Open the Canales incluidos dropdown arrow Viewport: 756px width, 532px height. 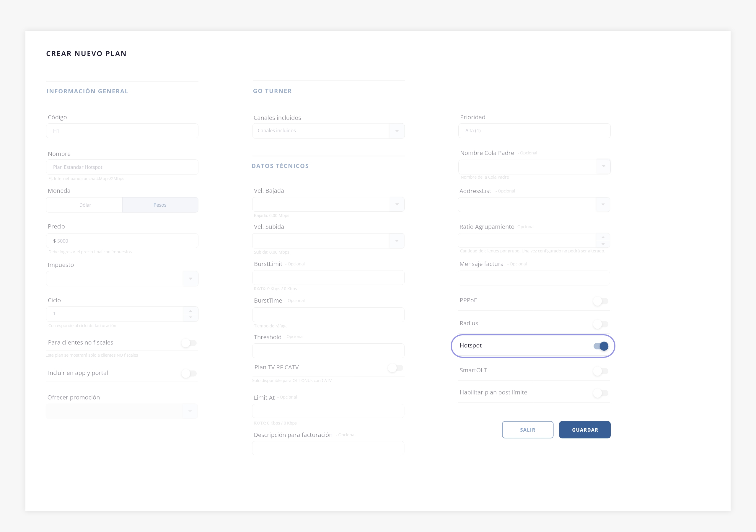coord(397,131)
